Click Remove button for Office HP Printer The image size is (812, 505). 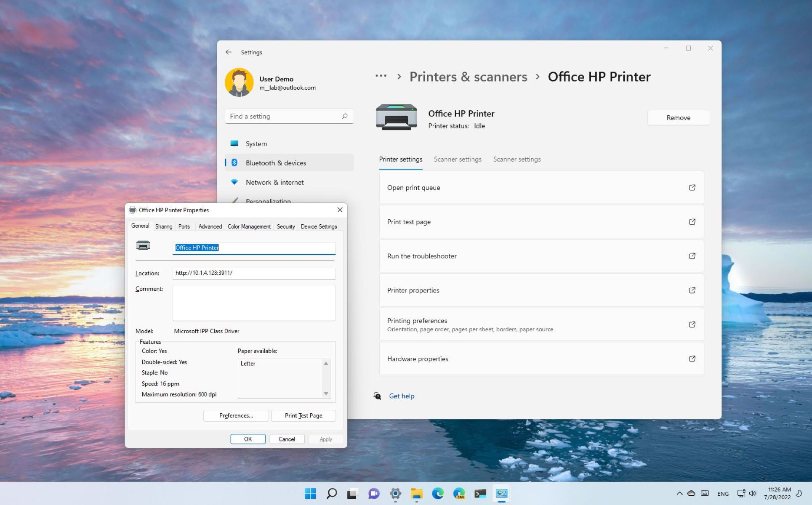click(678, 117)
